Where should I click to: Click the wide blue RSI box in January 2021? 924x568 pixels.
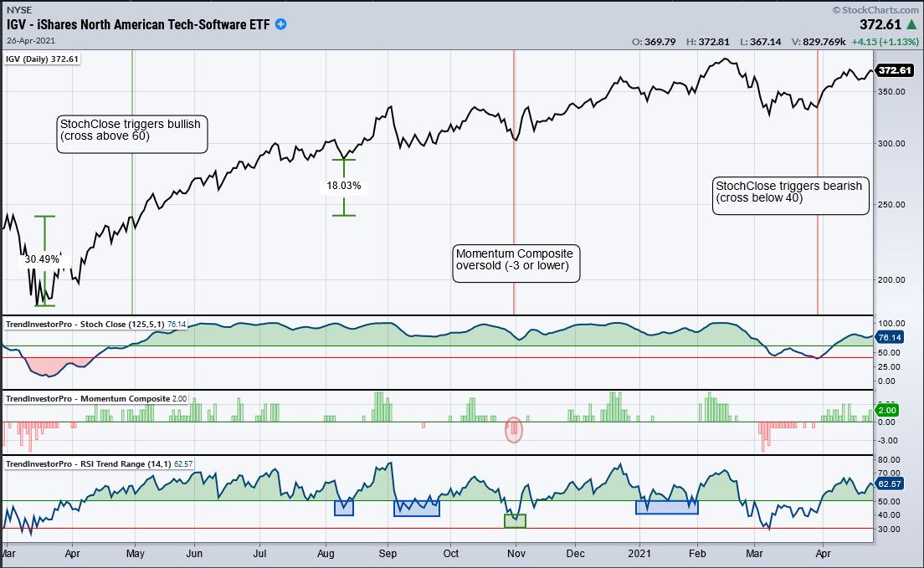666,506
